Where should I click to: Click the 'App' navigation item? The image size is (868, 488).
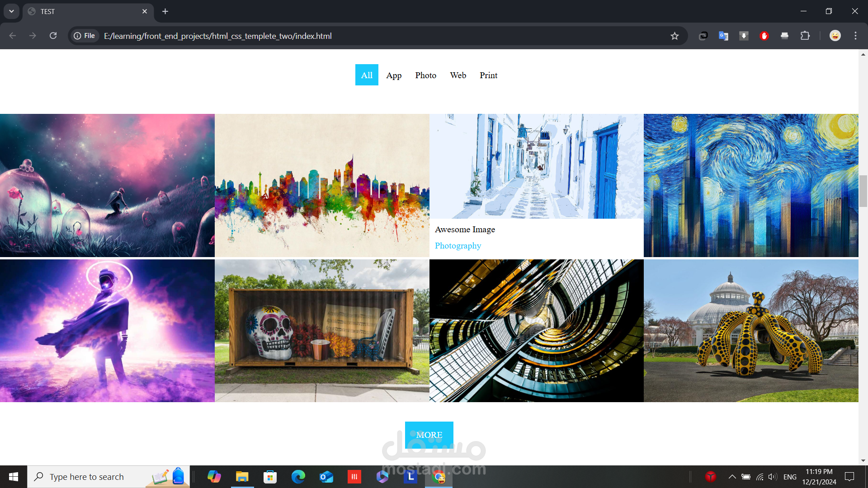coord(394,75)
